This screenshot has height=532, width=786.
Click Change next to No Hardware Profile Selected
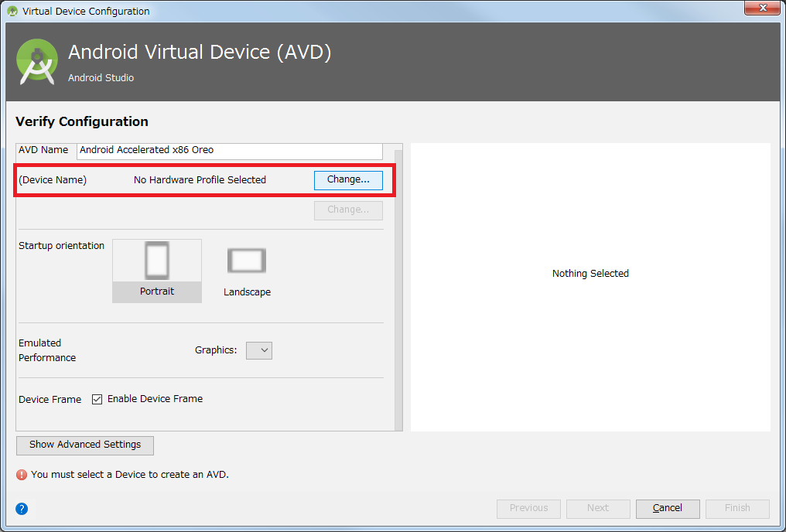(348, 180)
